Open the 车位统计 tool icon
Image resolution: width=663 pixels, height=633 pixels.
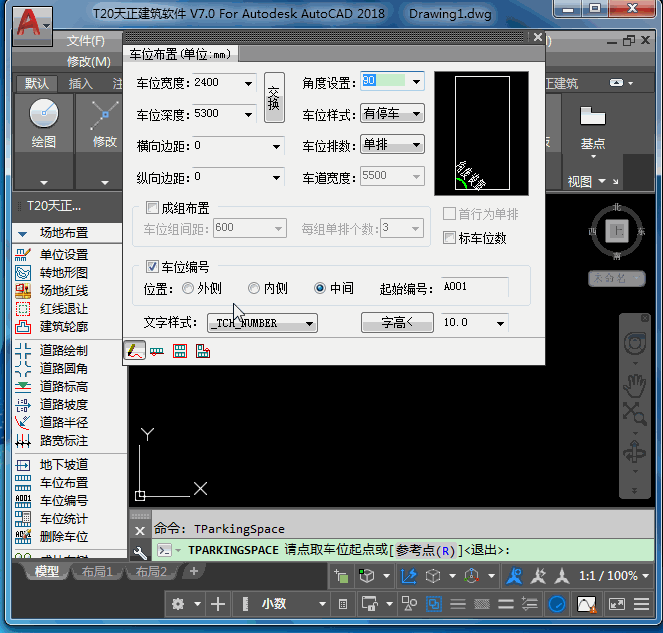pos(23,519)
